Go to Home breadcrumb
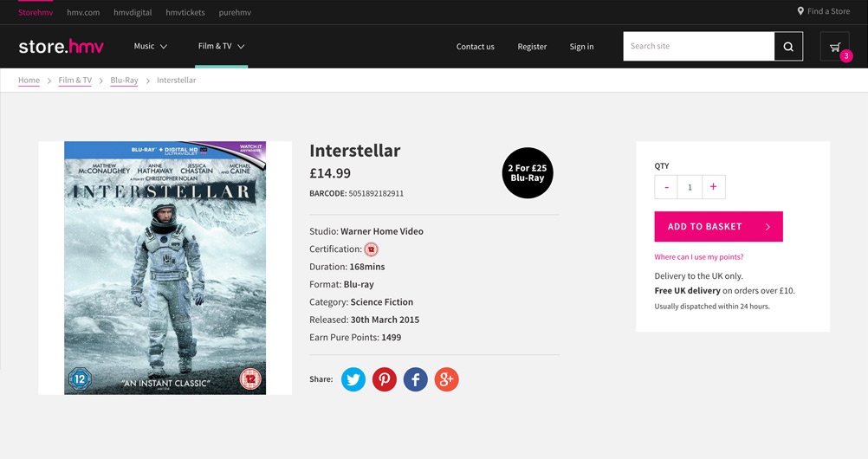Image resolution: width=868 pixels, height=459 pixels. [x=29, y=81]
